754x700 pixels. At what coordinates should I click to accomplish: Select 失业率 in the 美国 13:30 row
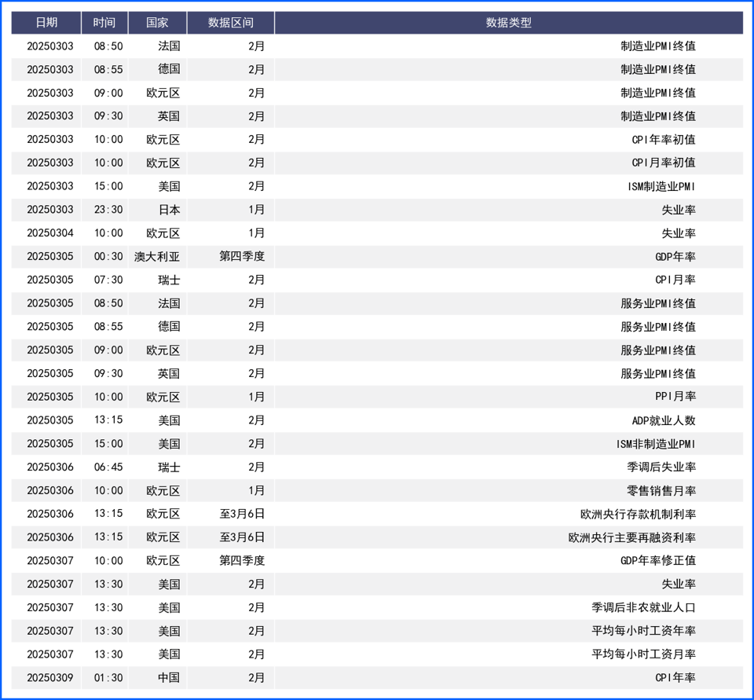(x=679, y=584)
